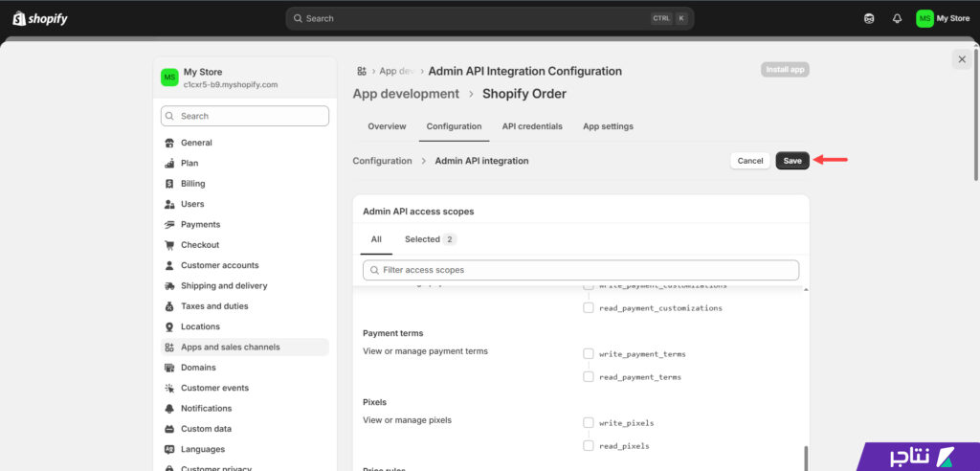Open Notifications settings bell icon
This screenshot has height=471, width=980.
click(169, 409)
